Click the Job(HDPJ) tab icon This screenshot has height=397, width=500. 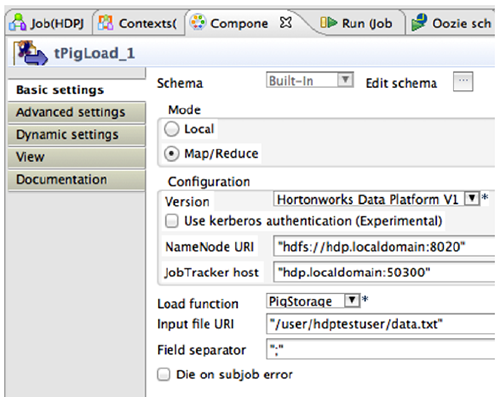(x=18, y=22)
